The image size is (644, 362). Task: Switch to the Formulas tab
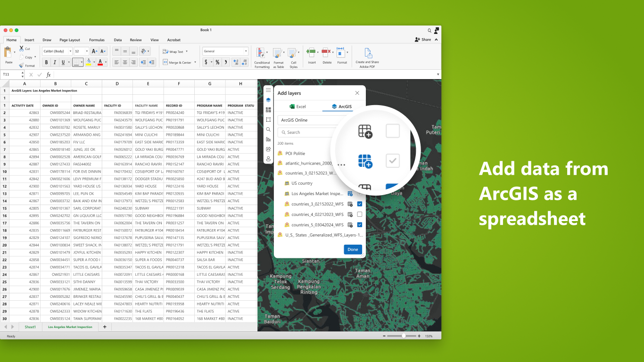(x=97, y=40)
